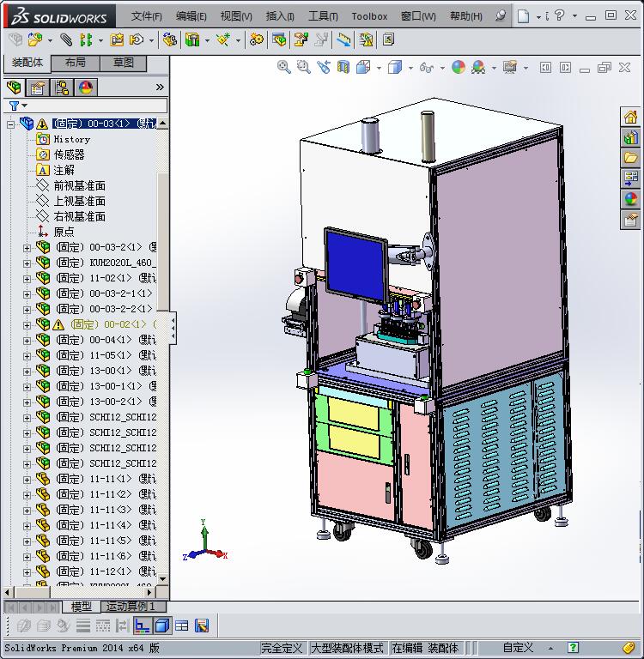Open the Toolbox menu
Screen dimensions: 644x659
[369, 16]
